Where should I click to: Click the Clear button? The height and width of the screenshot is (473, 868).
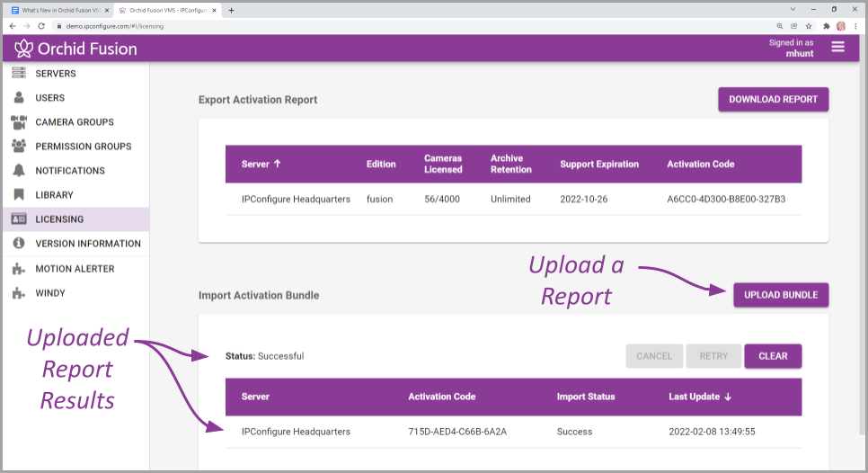tap(773, 356)
